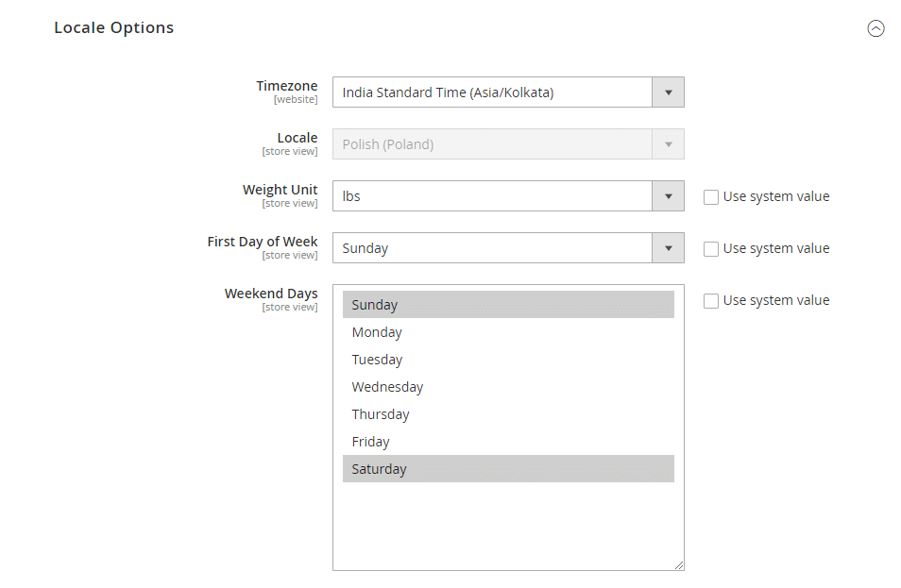Select Saturday in Weekend Days list
Viewport: 901px width, 588px height.
pyautogui.click(x=507, y=469)
